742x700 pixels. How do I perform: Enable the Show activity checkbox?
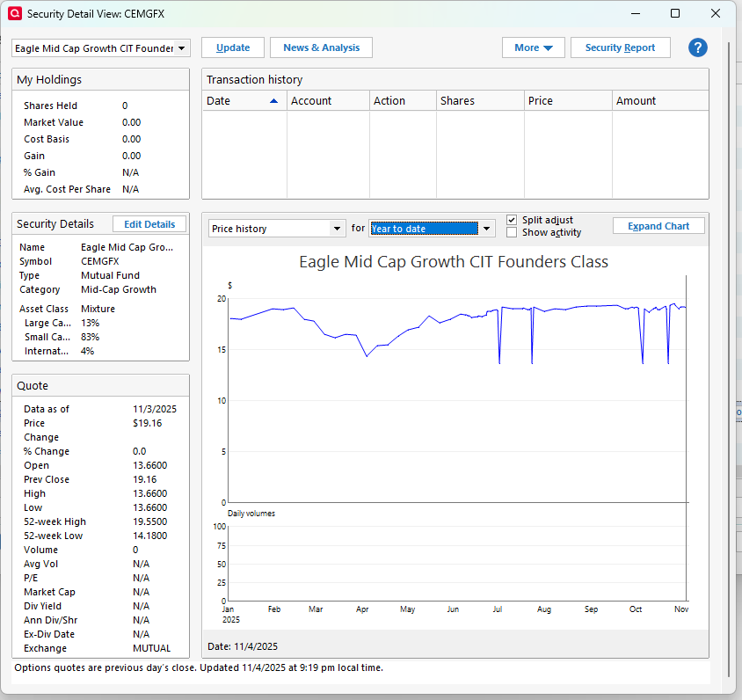coord(512,232)
